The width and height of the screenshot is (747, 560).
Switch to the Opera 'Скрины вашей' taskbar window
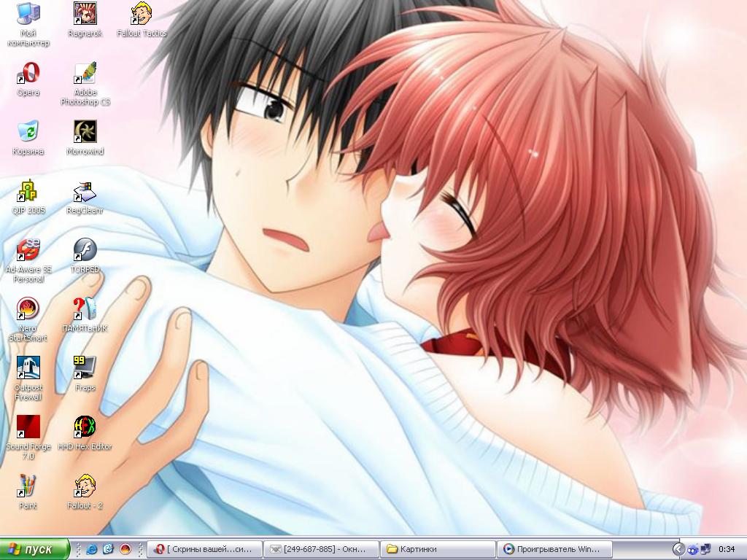click(205, 549)
